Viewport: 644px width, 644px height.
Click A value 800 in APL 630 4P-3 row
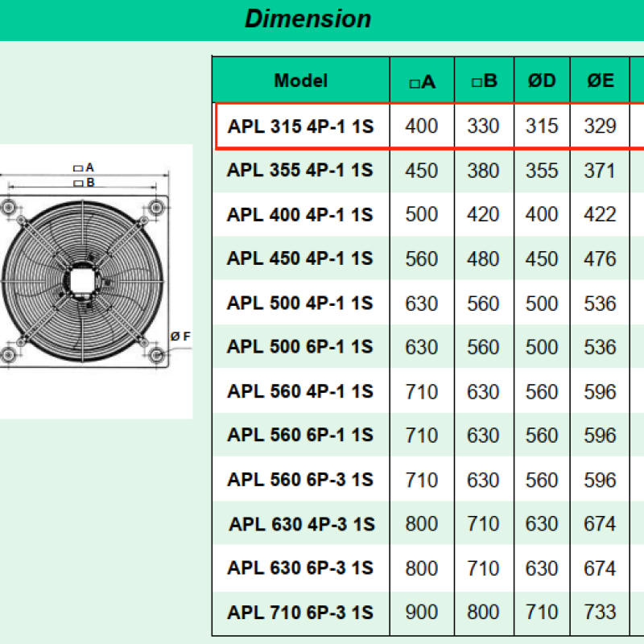[x=421, y=524]
